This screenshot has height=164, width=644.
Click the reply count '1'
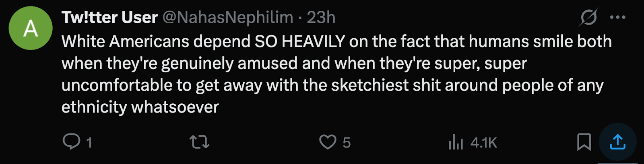[x=89, y=143]
